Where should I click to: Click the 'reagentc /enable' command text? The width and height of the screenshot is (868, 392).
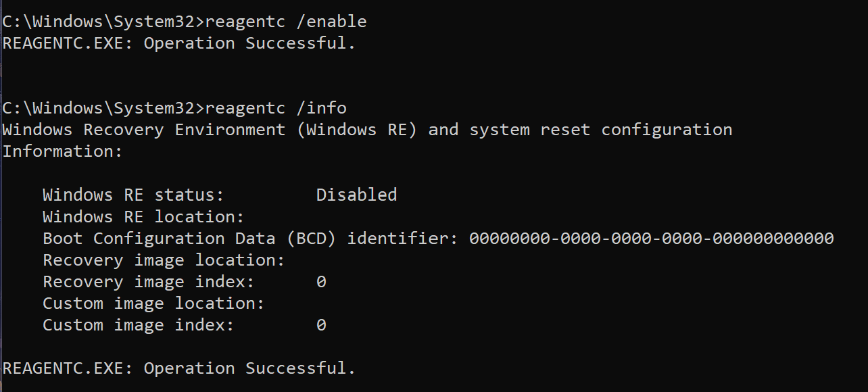coord(286,22)
